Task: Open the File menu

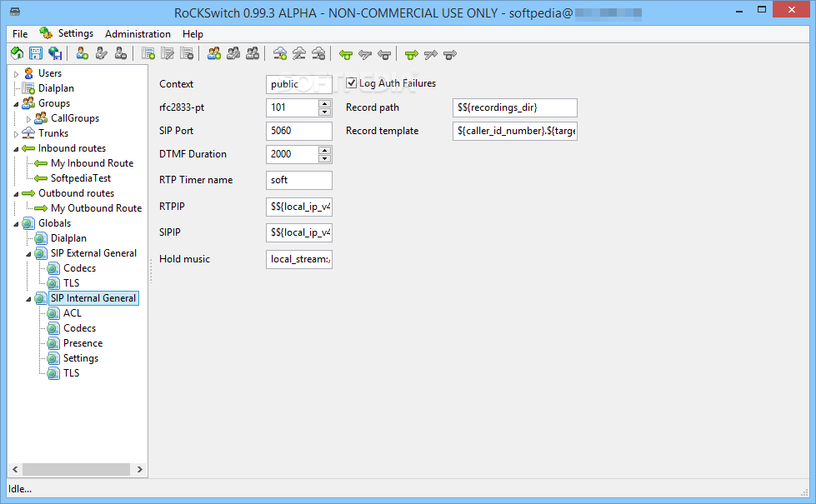Action: click(20, 34)
